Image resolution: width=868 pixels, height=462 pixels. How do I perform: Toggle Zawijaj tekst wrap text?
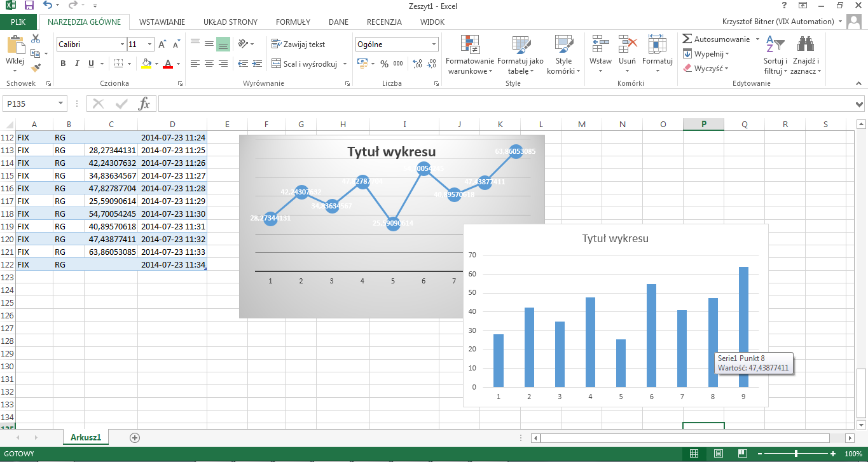(298, 44)
